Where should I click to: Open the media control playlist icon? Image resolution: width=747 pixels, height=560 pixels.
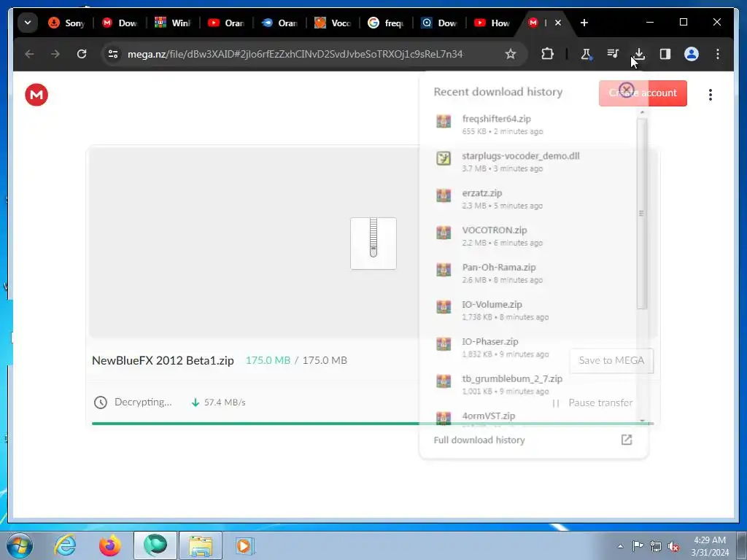613,54
